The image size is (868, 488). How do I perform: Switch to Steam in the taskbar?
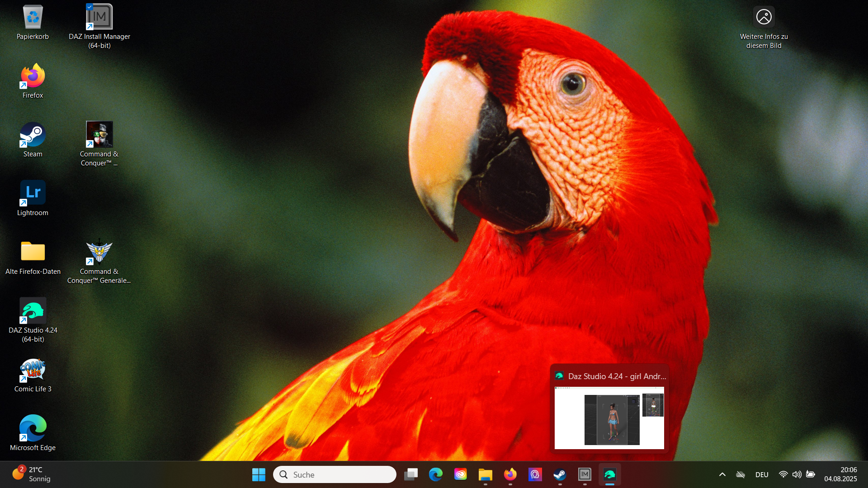pyautogui.click(x=560, y=474)
